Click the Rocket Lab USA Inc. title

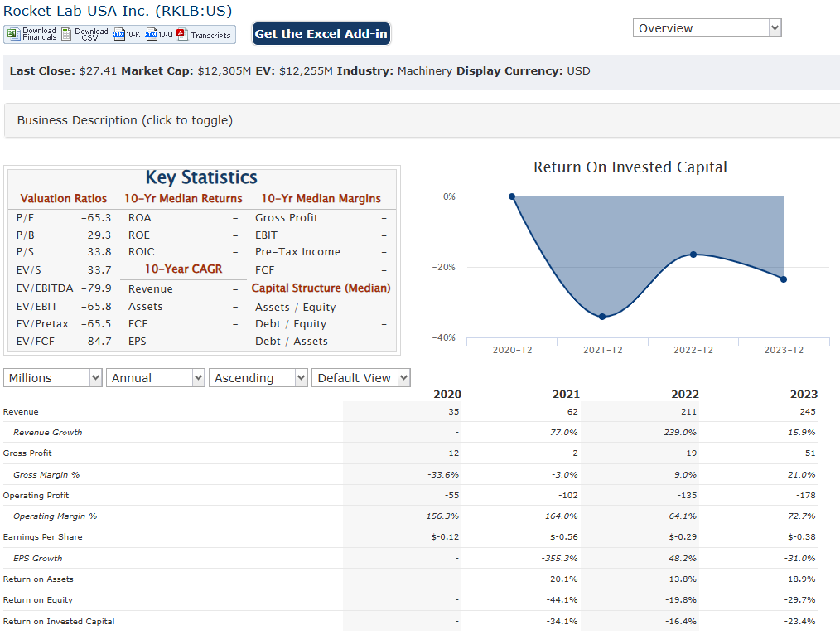(118, 11)
